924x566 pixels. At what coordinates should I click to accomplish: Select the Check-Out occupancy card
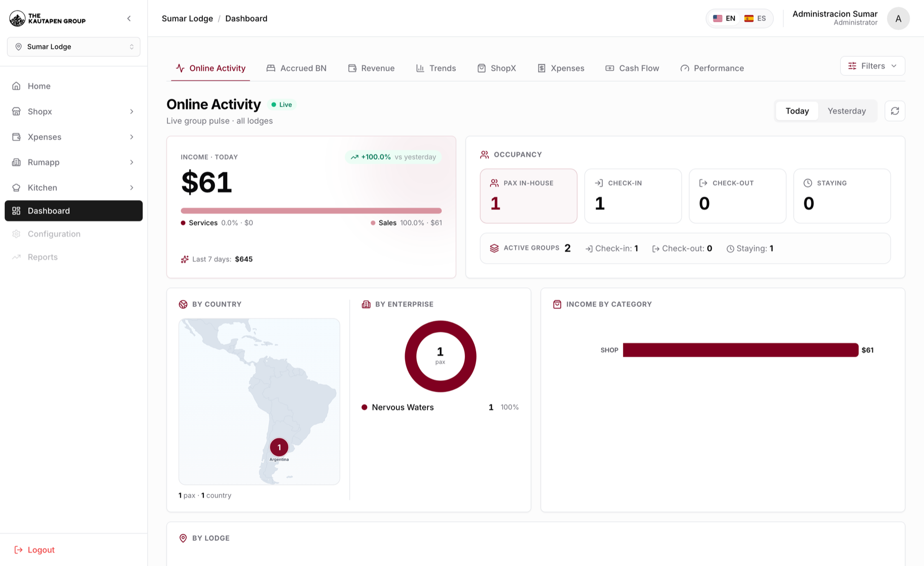pyautogui.click(x=738, y=196)
